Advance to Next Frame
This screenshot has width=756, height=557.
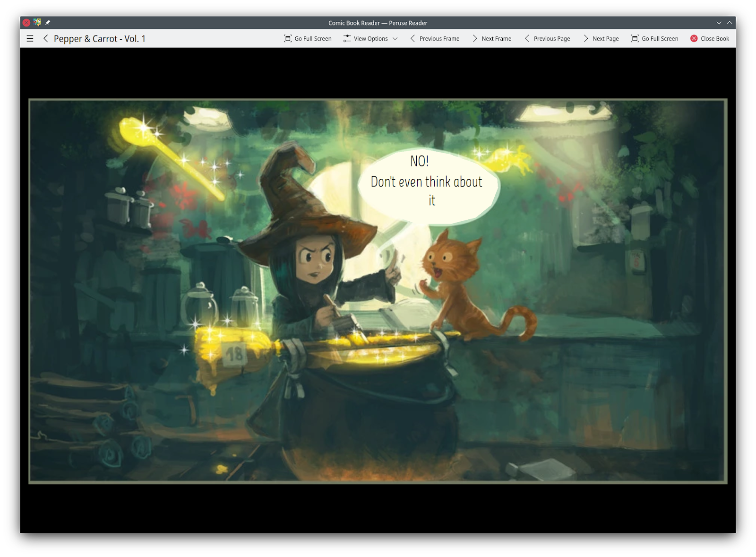(x=492, y=39)
